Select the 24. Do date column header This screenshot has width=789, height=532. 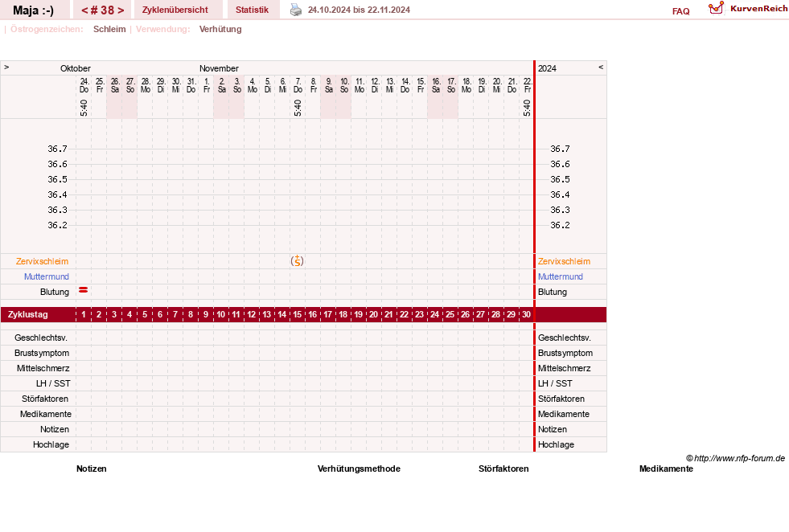[84, 85]
